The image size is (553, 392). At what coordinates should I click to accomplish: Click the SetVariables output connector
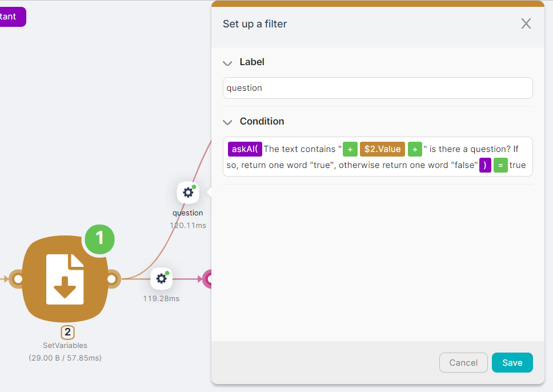click(x=113, y=279)
